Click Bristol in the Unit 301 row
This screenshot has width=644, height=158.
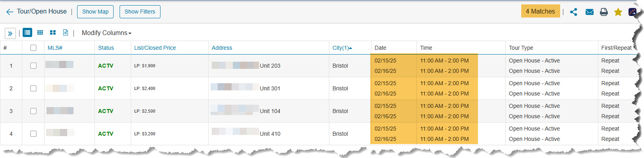pyautogui.click(x=340, y=88)
